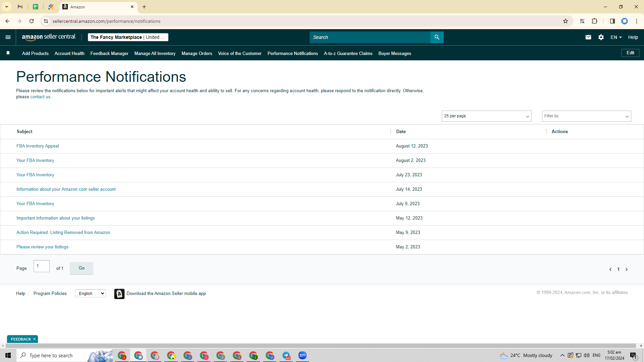Click the page number input field
The image size is (644, 362).
pos(42,266)
